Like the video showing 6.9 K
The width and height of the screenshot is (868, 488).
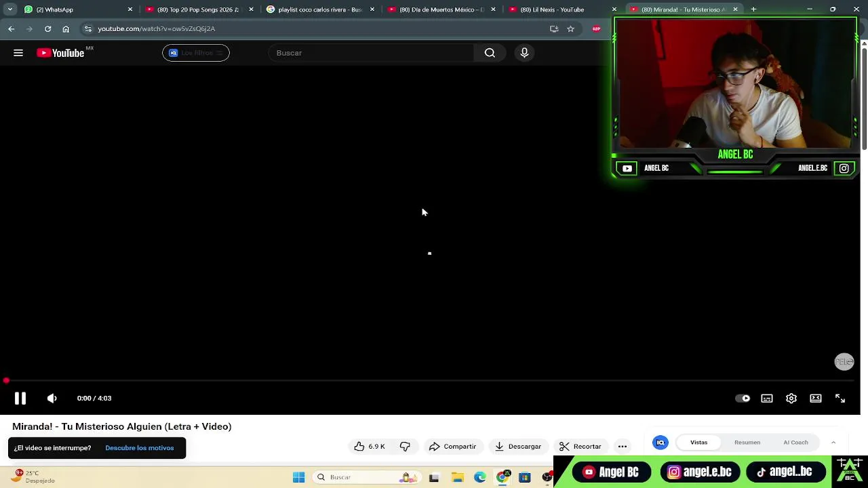tap(370, 447)
